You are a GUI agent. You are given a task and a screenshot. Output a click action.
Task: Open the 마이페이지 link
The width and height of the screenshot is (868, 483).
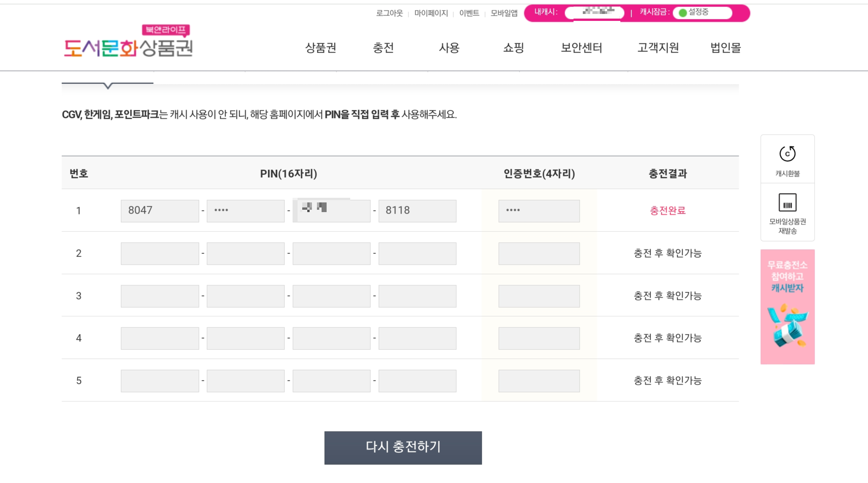click(431, 13)
